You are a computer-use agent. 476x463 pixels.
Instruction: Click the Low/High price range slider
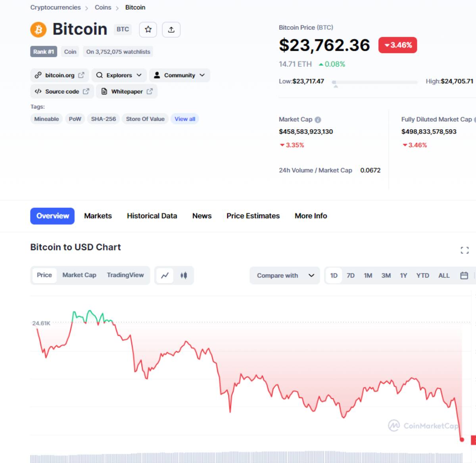click(x=375, y=82)
